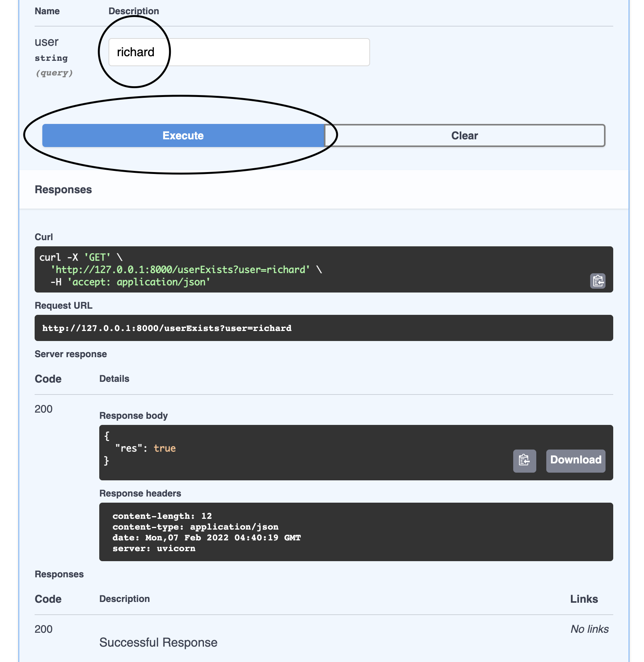Select the date response header line

tap(207, 538)
